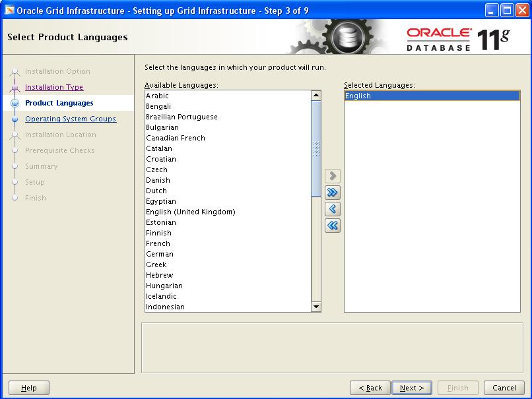Viewport: 532px width, 399px height.
Task: Click the remove all languages double-left-arrow button
Action: pyautogui.click(x=333, y=226)
